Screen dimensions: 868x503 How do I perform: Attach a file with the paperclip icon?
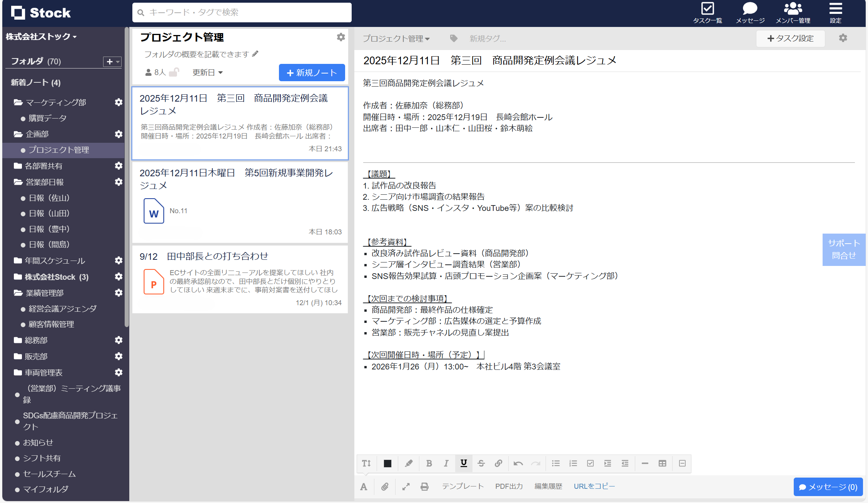(385, 486)
